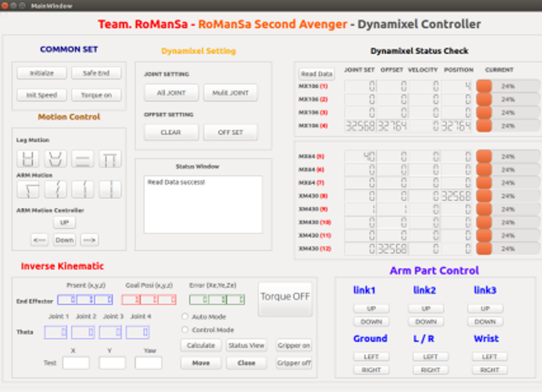542x392 pixels.
Task: Turn the Gripper on
Action: point(294,345)
